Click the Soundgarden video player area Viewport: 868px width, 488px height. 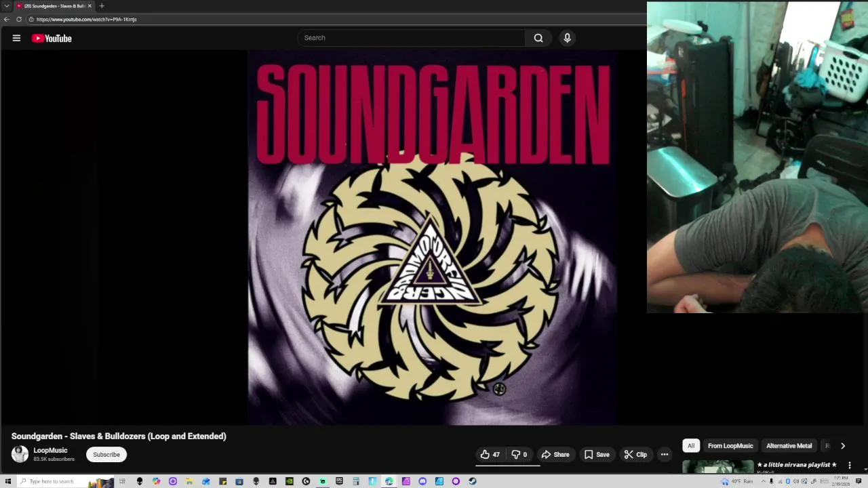tap(432, 237)
